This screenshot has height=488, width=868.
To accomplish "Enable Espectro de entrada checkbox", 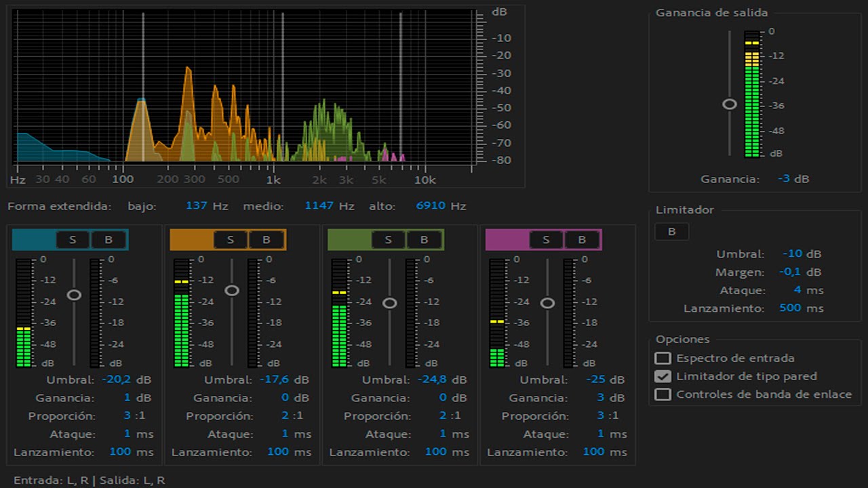I will click(663, 358).
